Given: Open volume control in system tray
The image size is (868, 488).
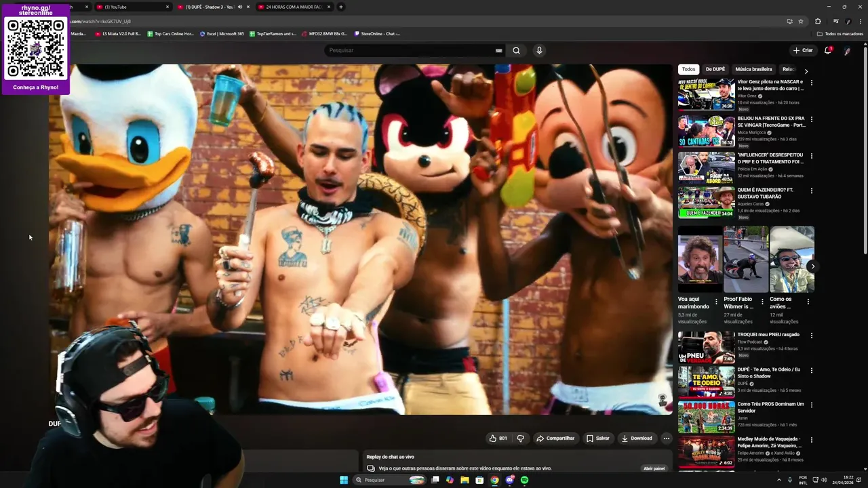Looking at the screenshot, I should pos(823,480).
